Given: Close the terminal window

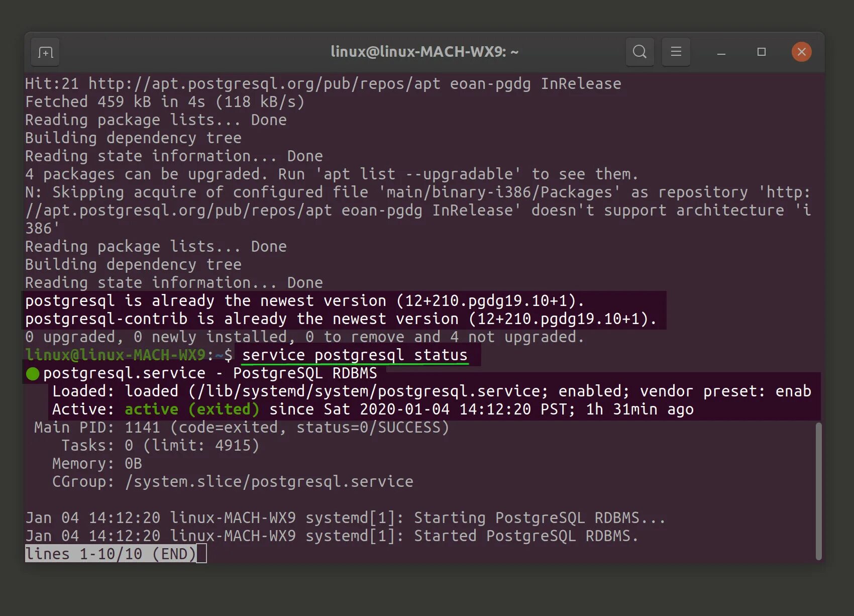Looking at the screenshot, I should coord(801,52).
